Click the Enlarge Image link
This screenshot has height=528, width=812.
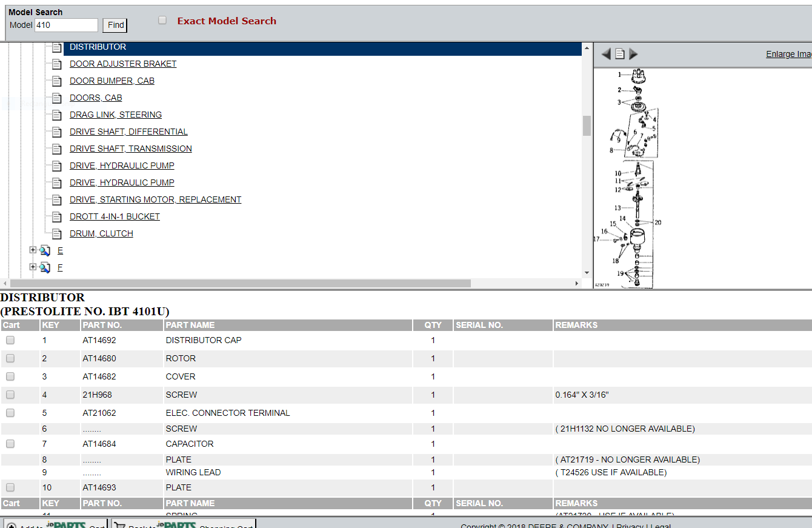[x=789, y=54]
